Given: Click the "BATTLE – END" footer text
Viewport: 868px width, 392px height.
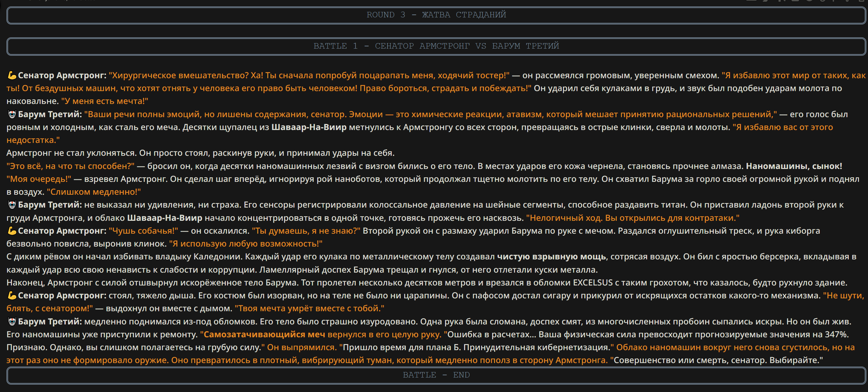Looking at the screenshot, I should (436, 375).
